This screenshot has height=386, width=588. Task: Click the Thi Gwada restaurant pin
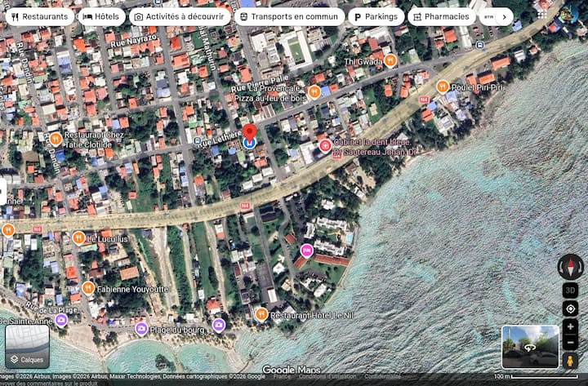pos(390,60)
